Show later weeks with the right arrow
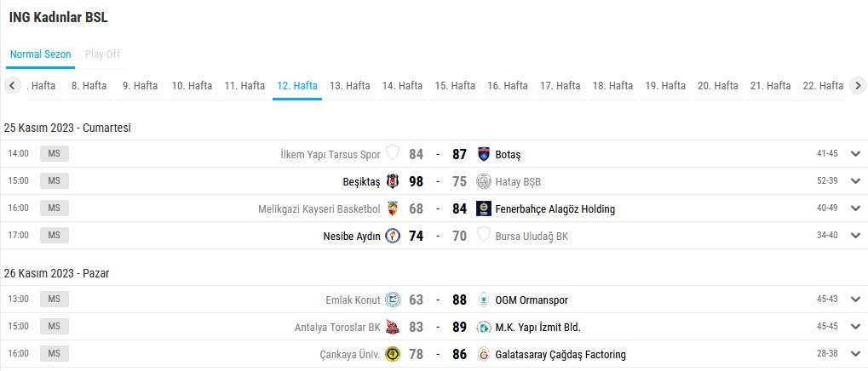This screenshot has width=868, height=371. click(x=858, y=85)
